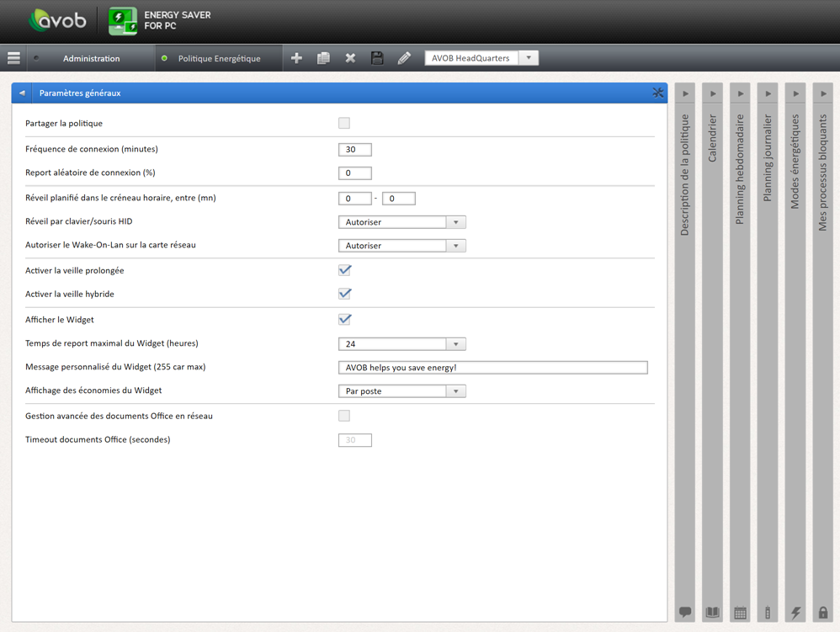Click the Energy Saver for PC logo icon
Screen dimensions: 840x632
[x=123, y=21]
